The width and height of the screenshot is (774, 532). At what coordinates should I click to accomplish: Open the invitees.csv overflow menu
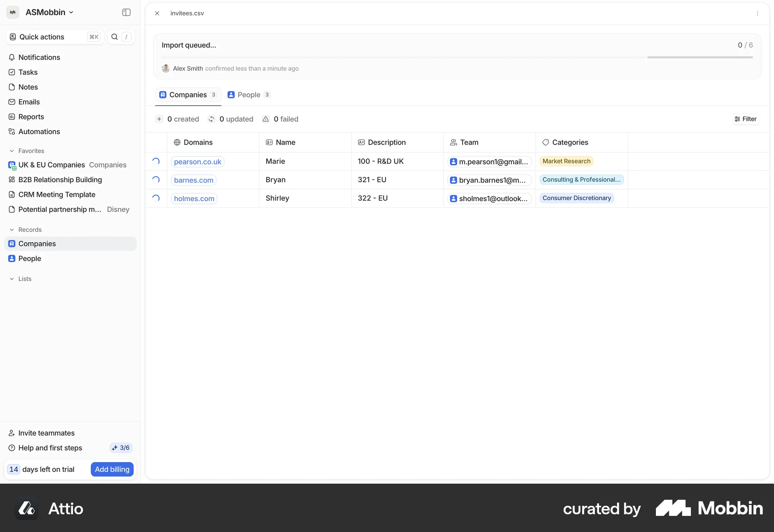point(758,13)
